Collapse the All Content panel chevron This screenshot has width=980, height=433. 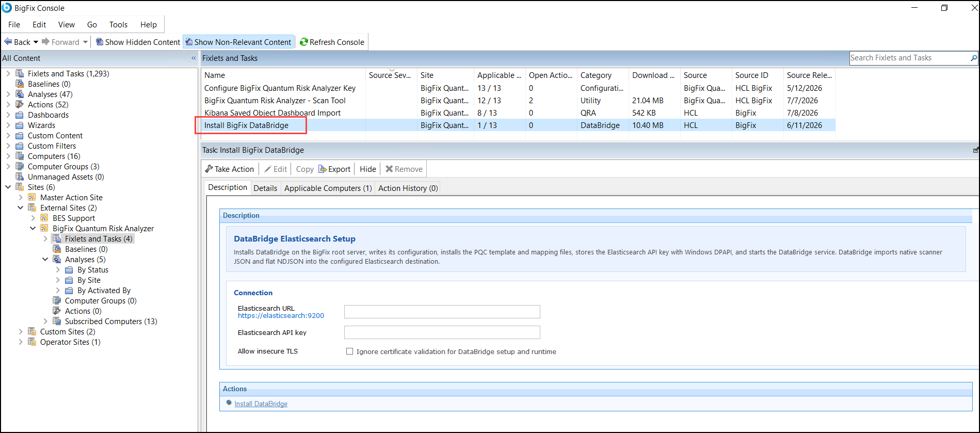tap(194, 58)
